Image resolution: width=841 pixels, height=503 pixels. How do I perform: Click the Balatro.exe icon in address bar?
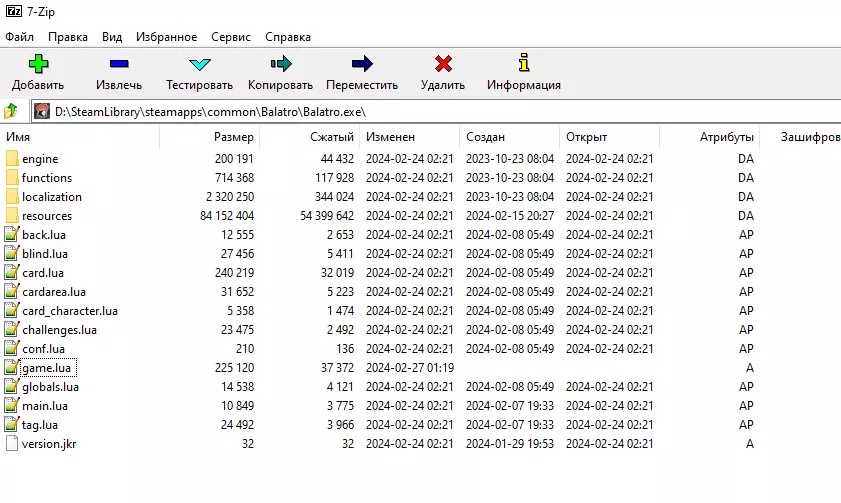42,112
